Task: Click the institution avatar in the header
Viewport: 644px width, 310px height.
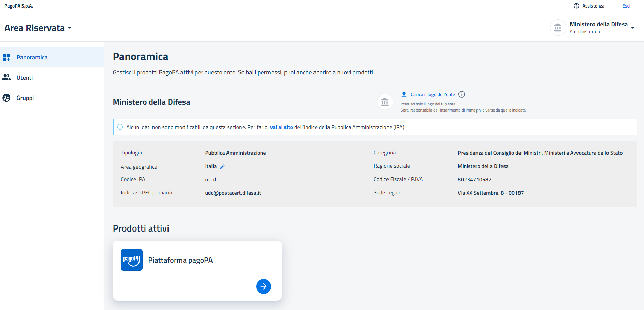Action: coord(558,28)
